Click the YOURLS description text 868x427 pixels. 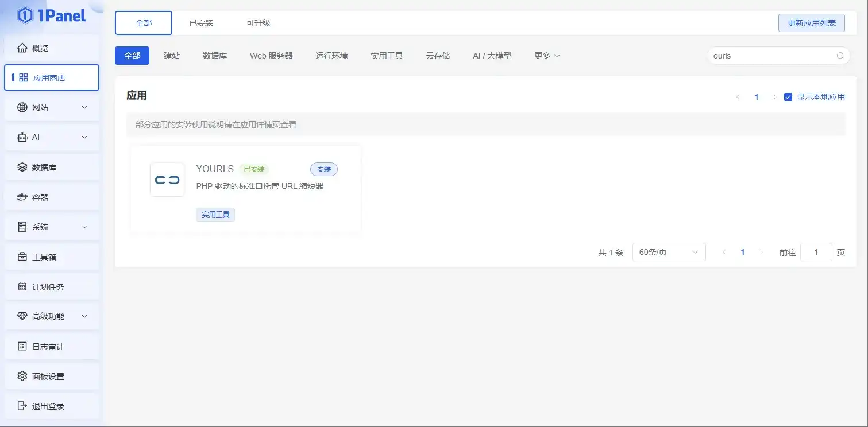pyautogui.click(x=260, y=186)
